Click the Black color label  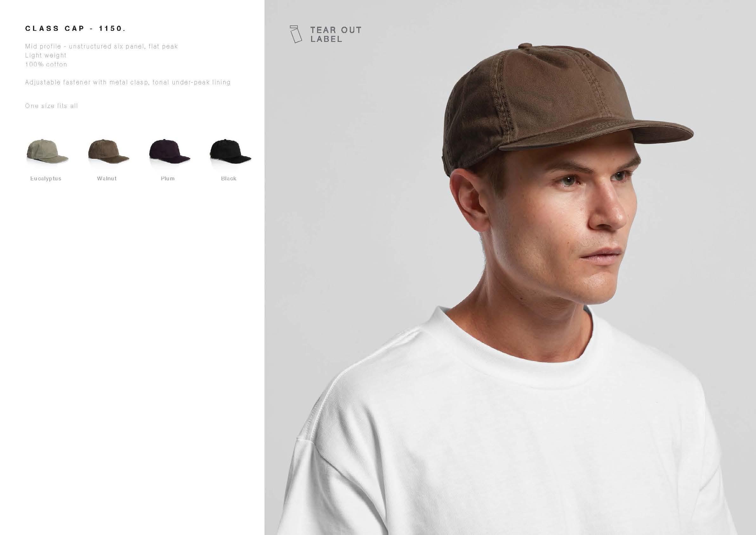(229, 178)
